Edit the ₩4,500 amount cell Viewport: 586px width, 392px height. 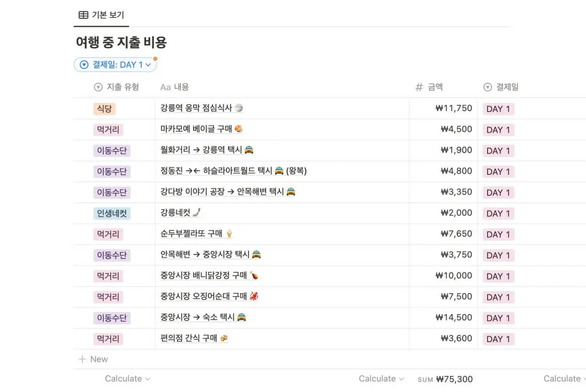[x=443, y=129]
